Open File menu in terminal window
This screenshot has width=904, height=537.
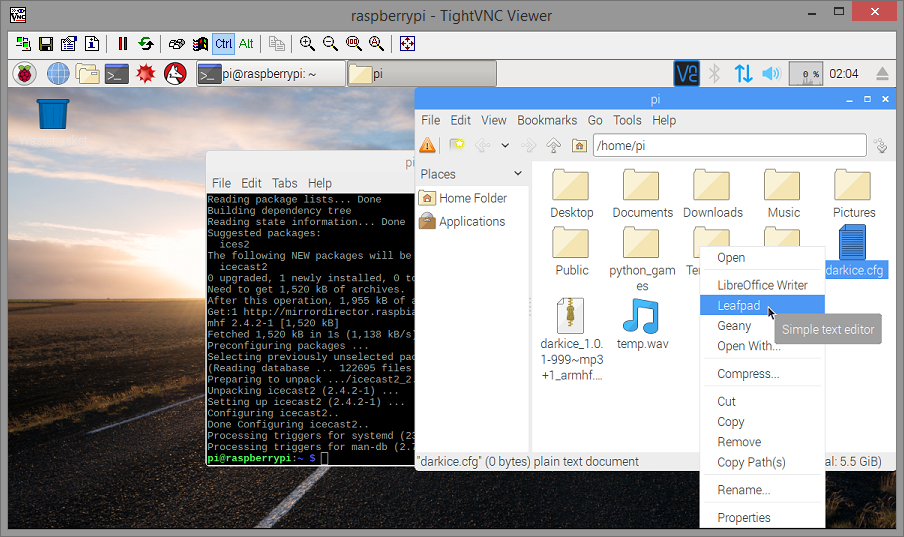point(221,183)
